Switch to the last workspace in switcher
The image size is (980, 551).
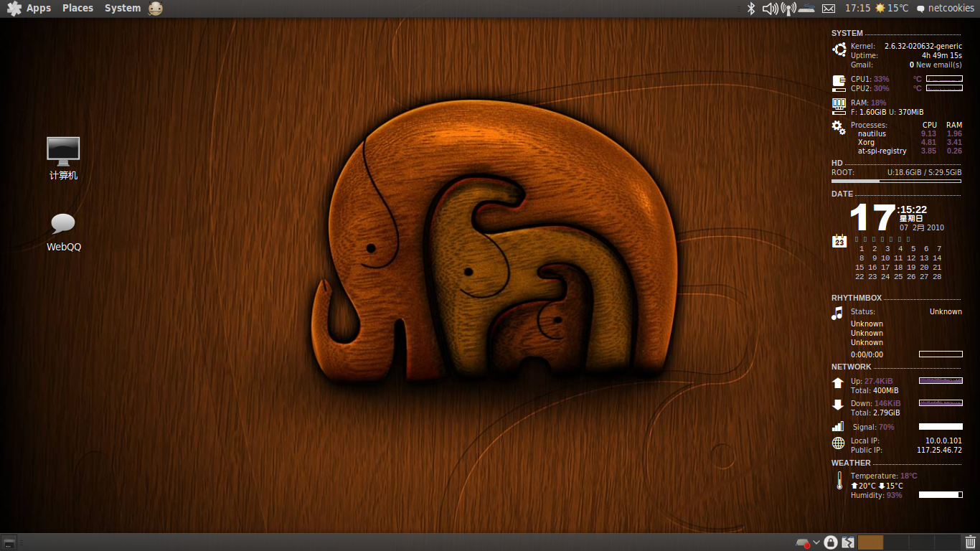[x=947, y=542]
